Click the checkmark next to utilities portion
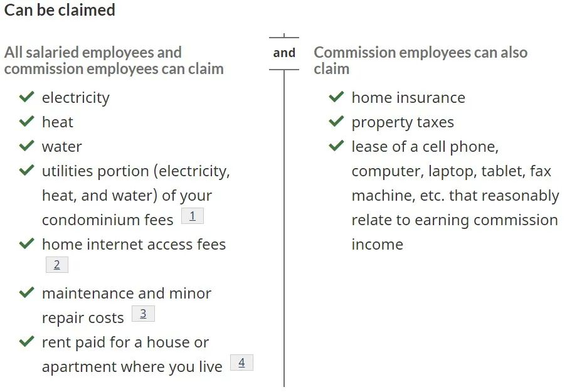Image resolution: width=577 pixels, height=392 pixels. tap(26, 171)
